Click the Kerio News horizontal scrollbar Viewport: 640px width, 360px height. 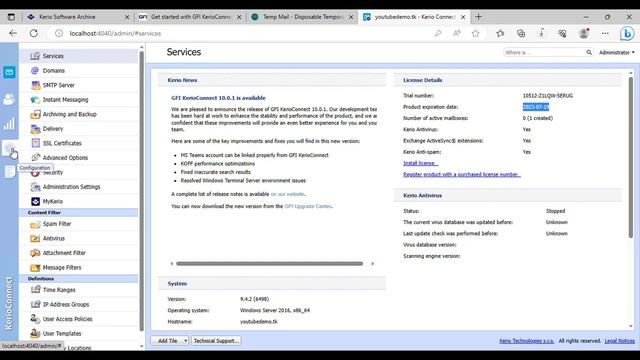point(269,264)
